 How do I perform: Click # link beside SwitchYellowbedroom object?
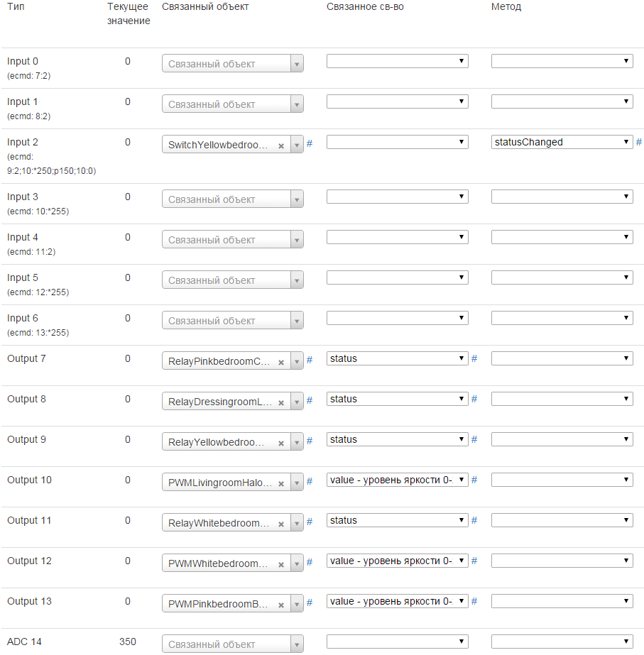pos(309,144)
